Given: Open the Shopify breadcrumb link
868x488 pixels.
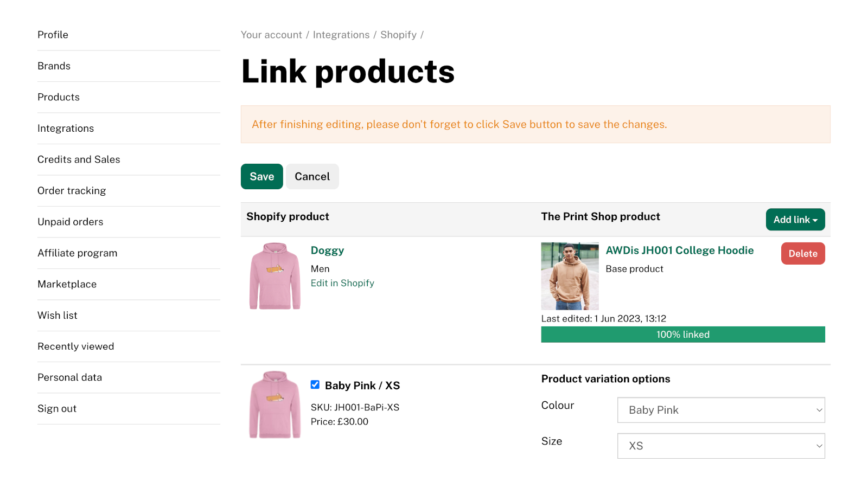Looking at the screenshot, I should [398, 35].
